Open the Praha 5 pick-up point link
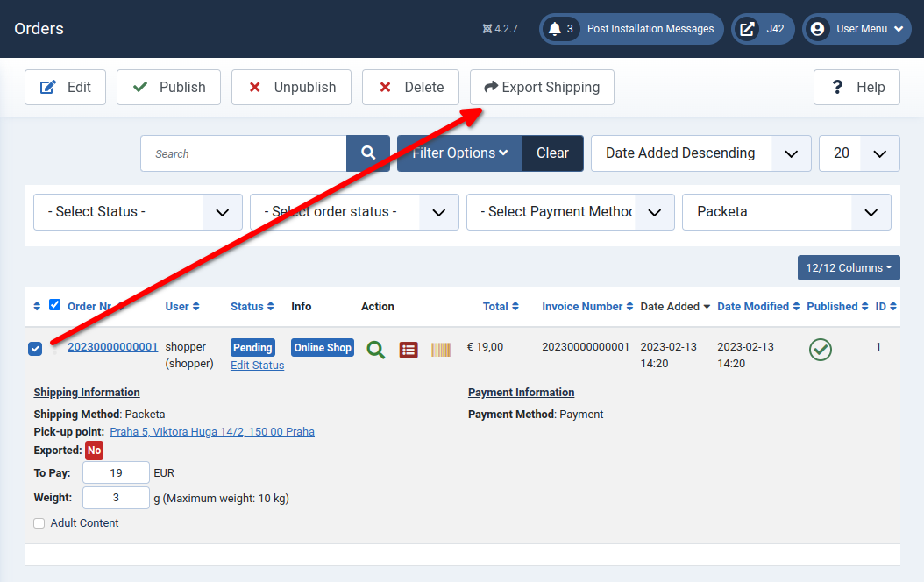 click(212, 432)
